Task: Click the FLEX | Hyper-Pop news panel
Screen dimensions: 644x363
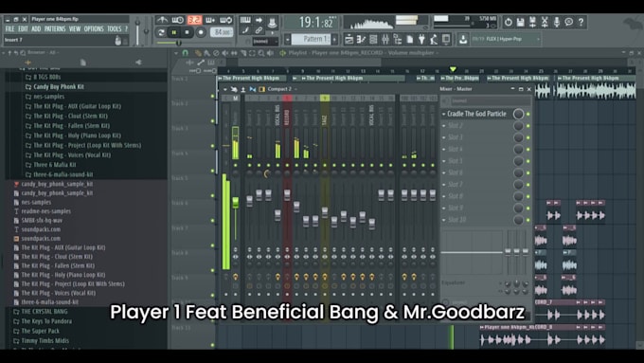Action: coord(505,39)
